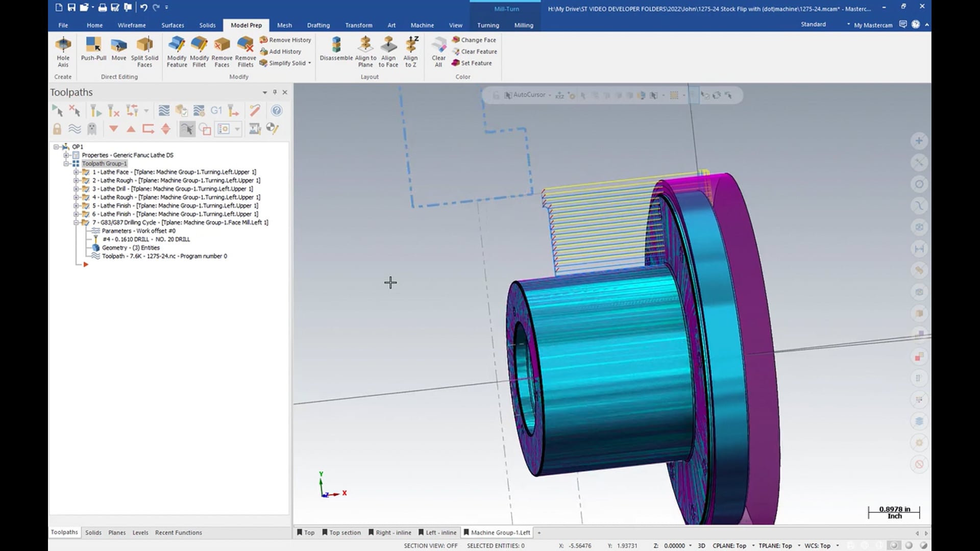Toggle Top section view inline
The image size is (980, 551).
(x=344, y=532)
